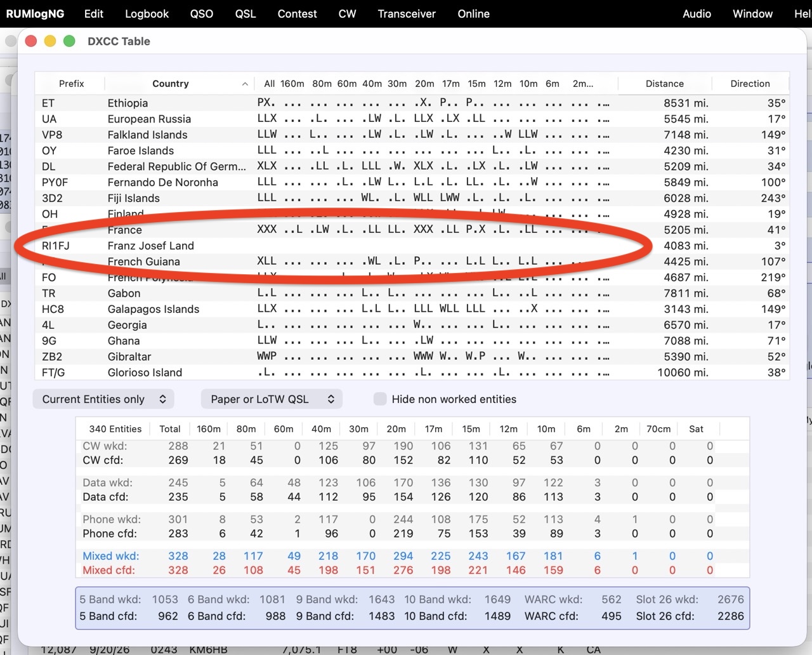Screen dimensions: 812x655
Task: Select the Faroe Islands row
Action: click(x=412, y=150)
